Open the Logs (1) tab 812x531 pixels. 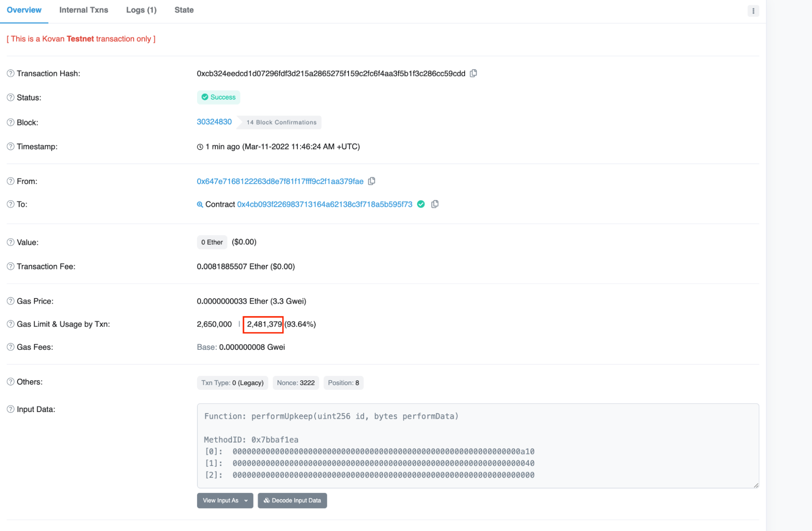pyautogui.click(x=141, y=10)
